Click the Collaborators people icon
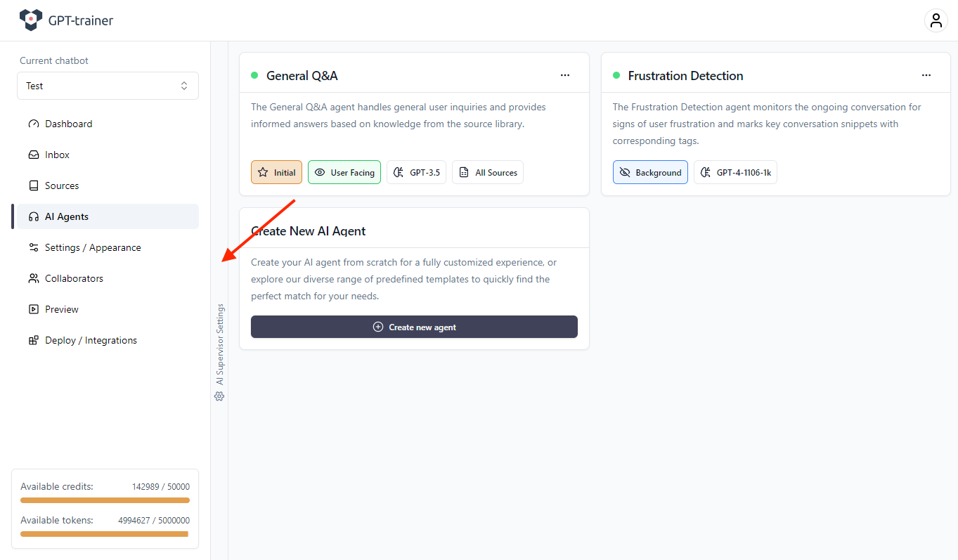 coord(34,278)
